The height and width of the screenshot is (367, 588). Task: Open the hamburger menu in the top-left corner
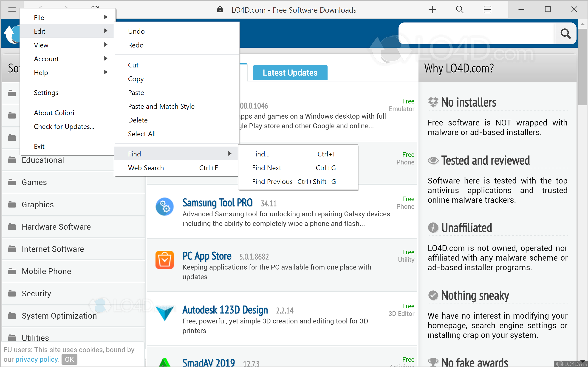click(12, 10)
